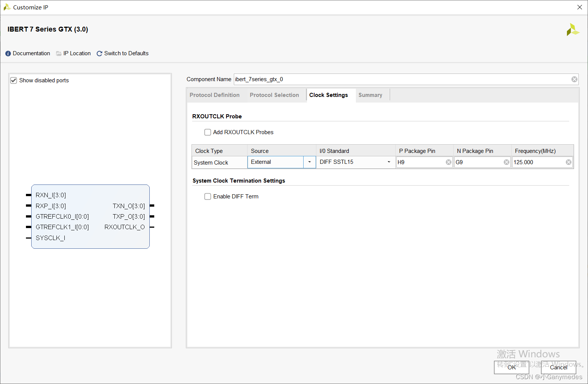588x384 pixels.
Task: Click the Clock Type column header
Action: 219,151
